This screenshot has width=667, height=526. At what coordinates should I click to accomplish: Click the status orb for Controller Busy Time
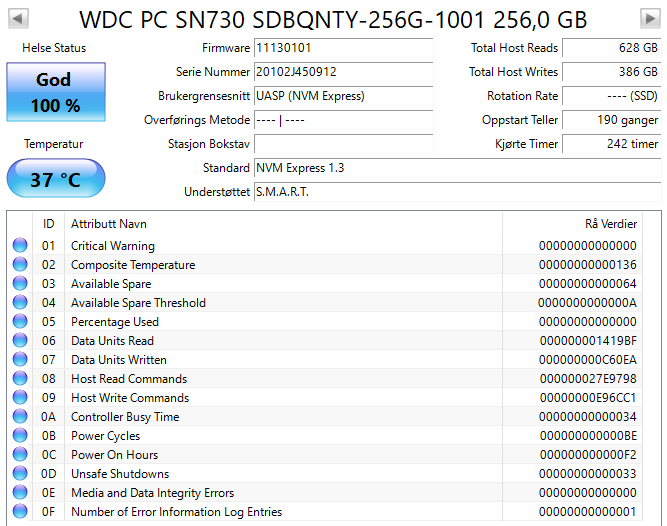pos(20,416)
